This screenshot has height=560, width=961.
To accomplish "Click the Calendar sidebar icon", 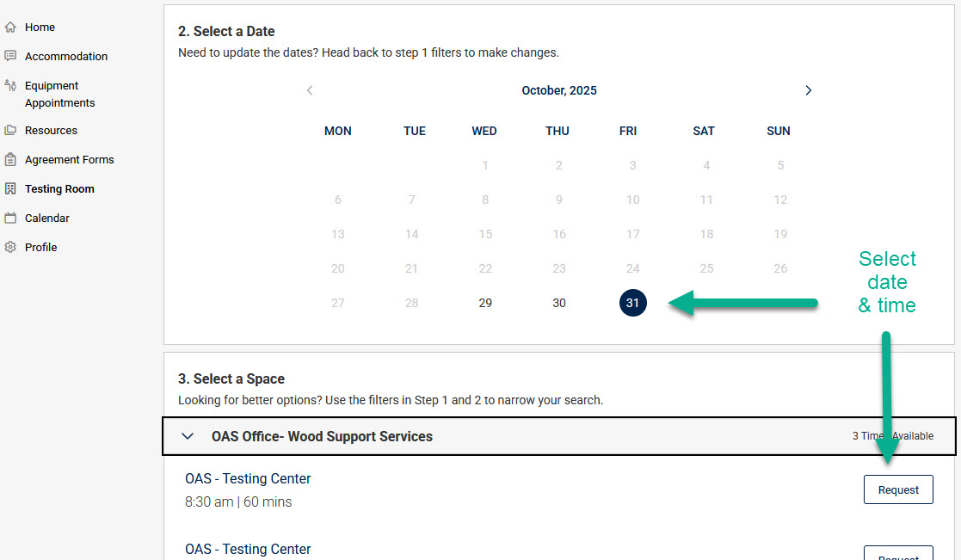I will coord(10,218).
